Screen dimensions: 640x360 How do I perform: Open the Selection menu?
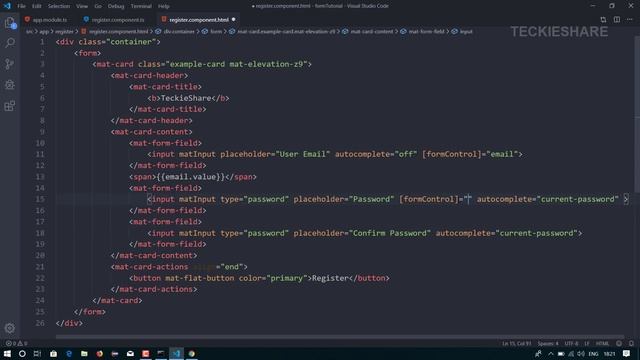click(x=59, y=6)
